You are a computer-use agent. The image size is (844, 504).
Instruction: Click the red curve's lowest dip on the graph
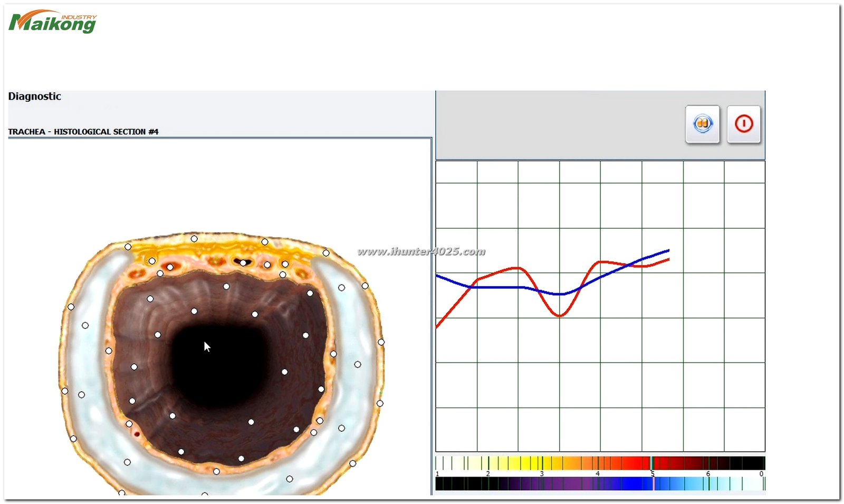(x=560, y=315)
